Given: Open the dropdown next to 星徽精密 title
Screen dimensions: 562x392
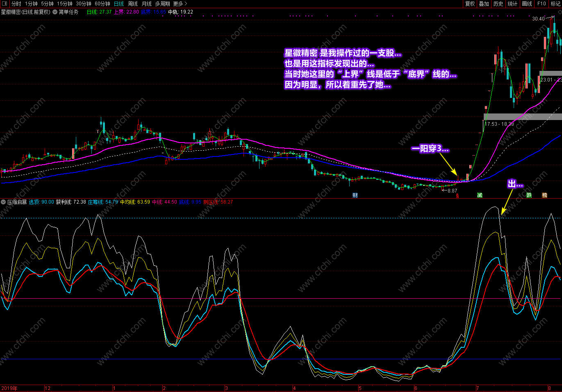Looking at the screenshot, I should pyautogui.click(x=55, y=12).
